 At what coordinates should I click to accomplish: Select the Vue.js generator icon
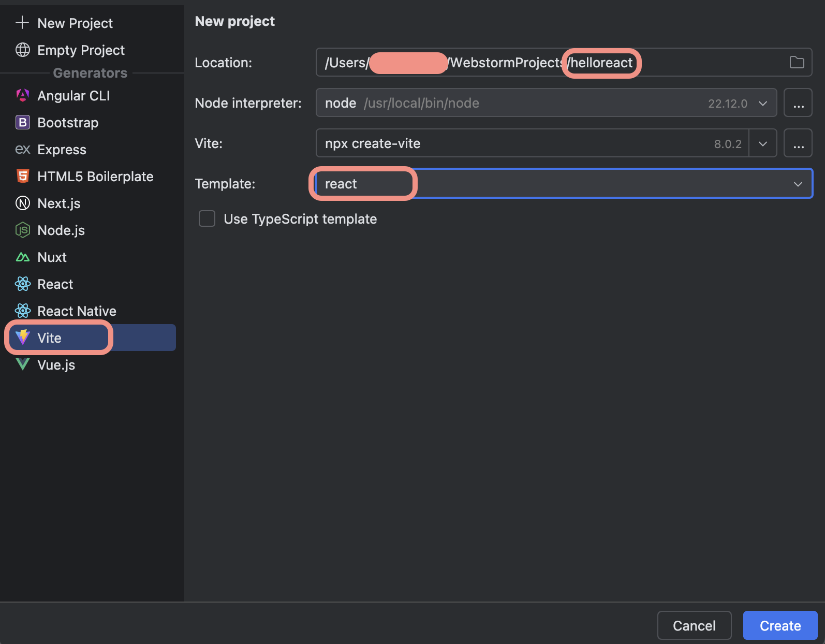[22, 364]
